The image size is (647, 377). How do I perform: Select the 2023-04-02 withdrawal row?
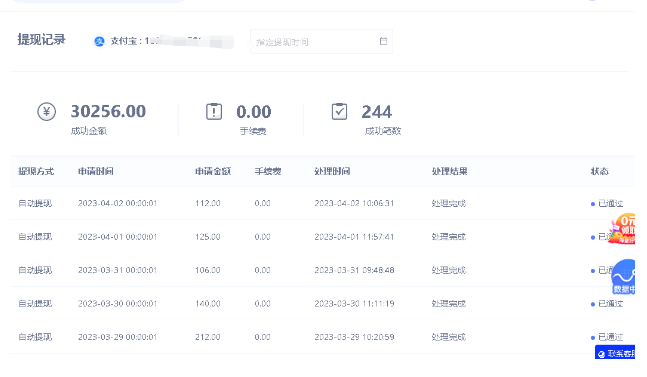pos(322,203)
